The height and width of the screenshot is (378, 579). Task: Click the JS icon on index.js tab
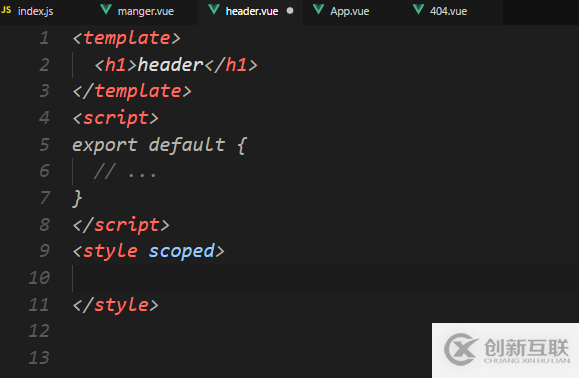[x=6, y=10]
